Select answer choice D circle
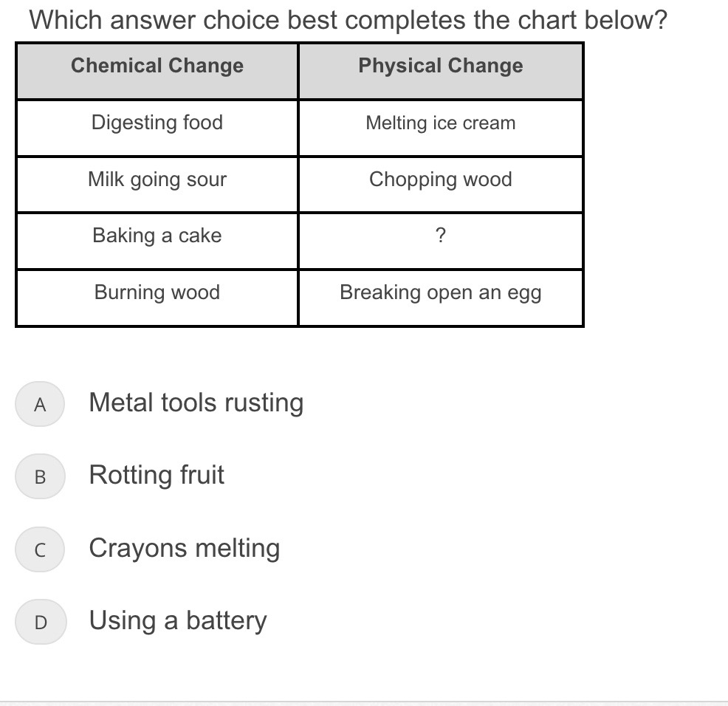 pos(41,622)
